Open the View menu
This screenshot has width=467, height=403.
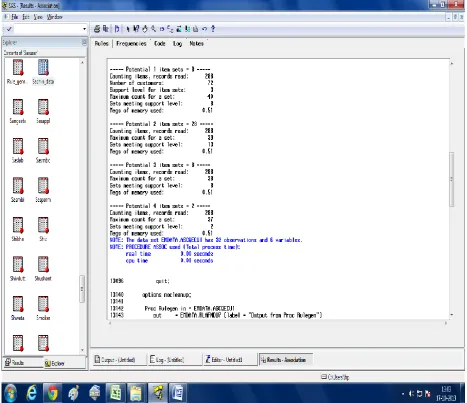click(x=38, y=17)
